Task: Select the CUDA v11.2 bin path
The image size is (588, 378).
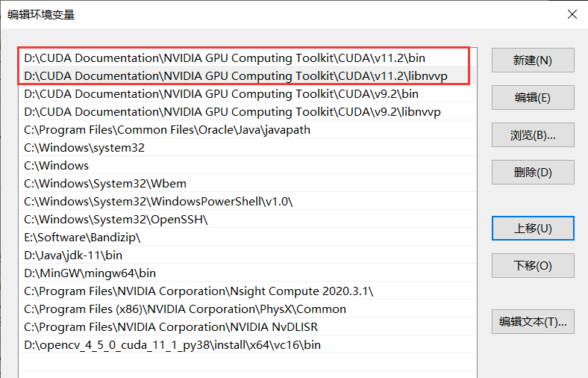Action: tap(224, 58)
